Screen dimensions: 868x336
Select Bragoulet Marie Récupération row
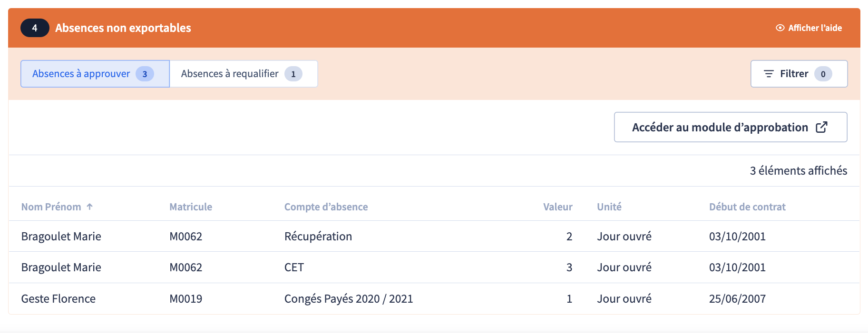(318, 237)
